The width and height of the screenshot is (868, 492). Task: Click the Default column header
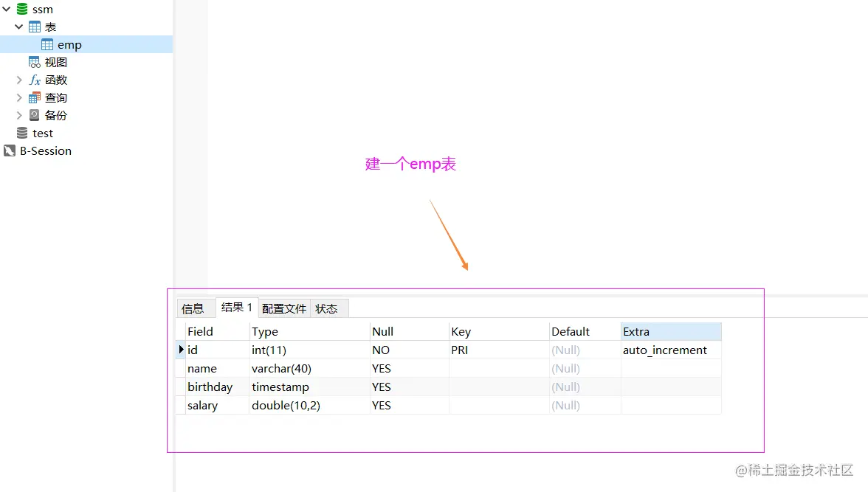tap(585, 331)
